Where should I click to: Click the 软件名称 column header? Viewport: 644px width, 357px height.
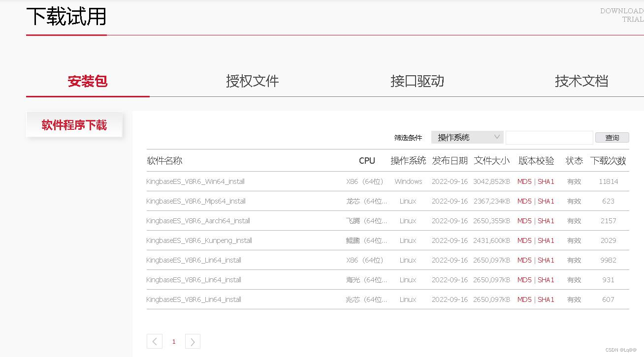point(164,161)
